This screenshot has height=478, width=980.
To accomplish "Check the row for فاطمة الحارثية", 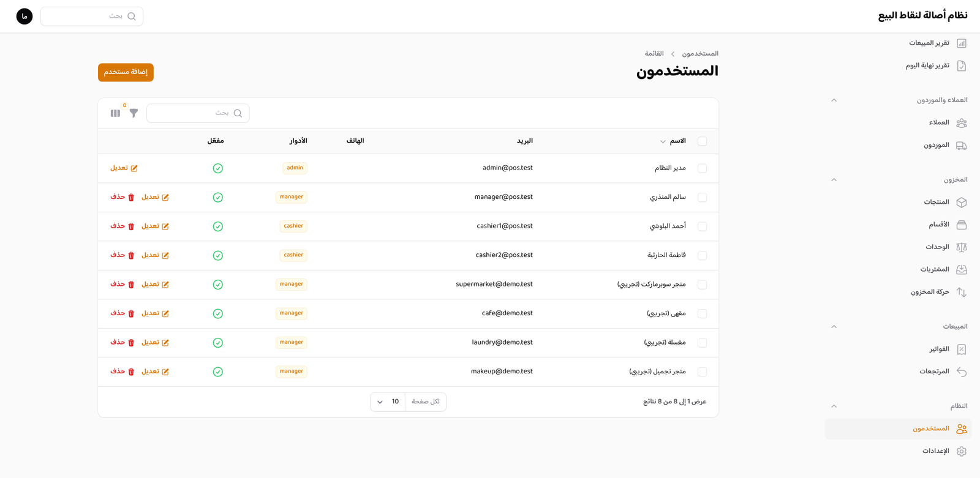I will click(x=702, y=256).
